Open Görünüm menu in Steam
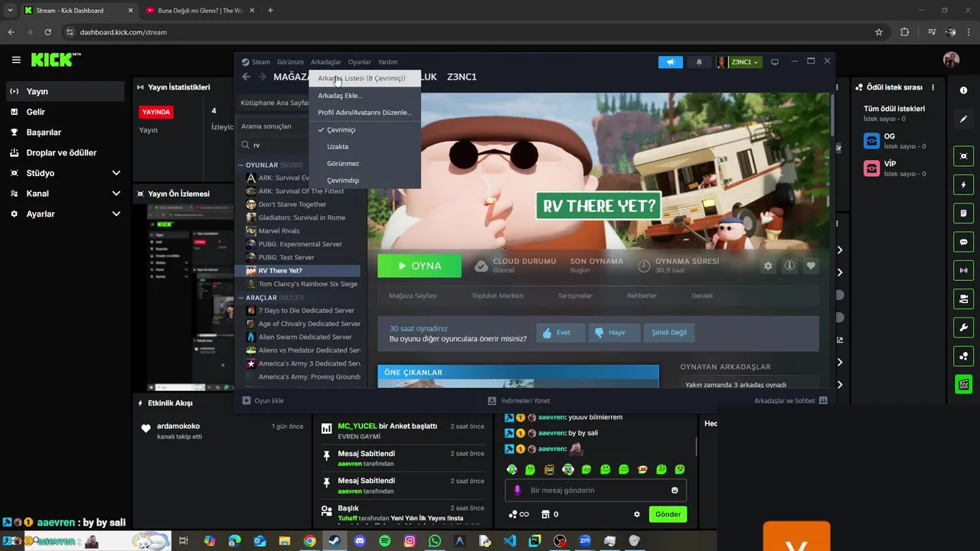 click(290, 62)
